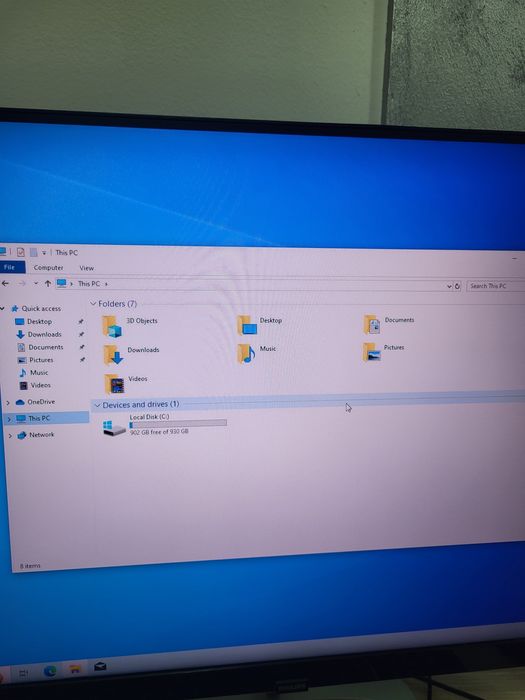Switch to the Computer ribbon tab
Viewport: 525px width, 700px height.
pyautogui.click(x=48, y=267)
